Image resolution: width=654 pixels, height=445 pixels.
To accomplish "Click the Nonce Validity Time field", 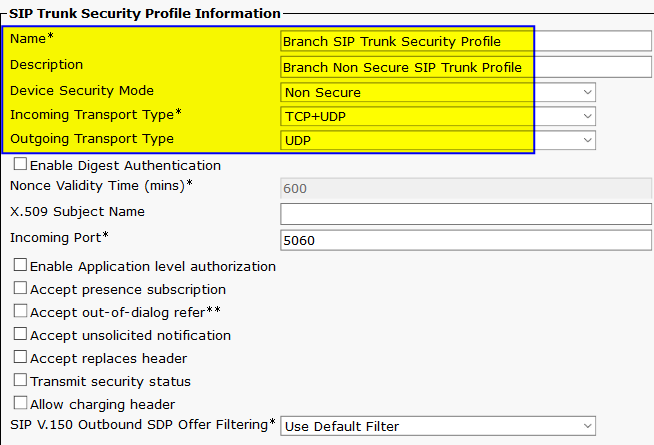I will tap(466, 188).
